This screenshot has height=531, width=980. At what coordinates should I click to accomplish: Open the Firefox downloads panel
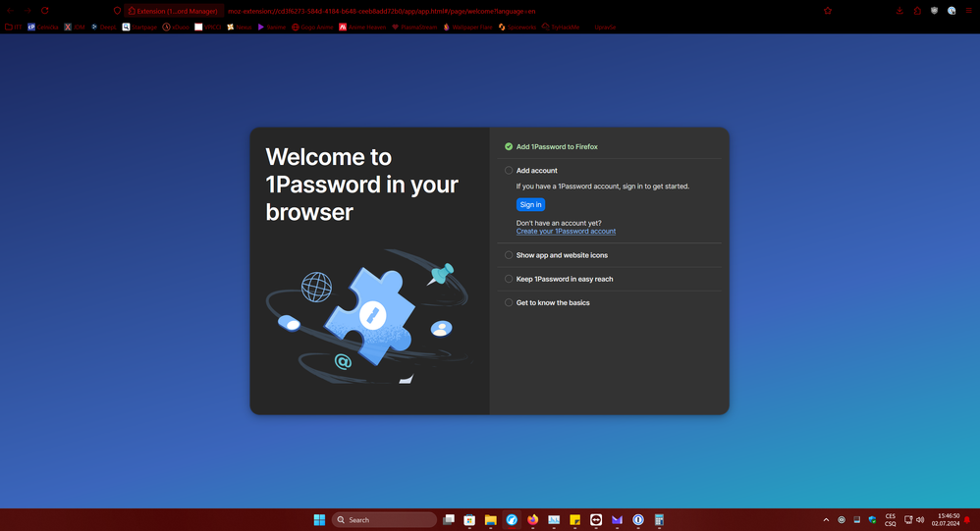click(x=899, y=11)
